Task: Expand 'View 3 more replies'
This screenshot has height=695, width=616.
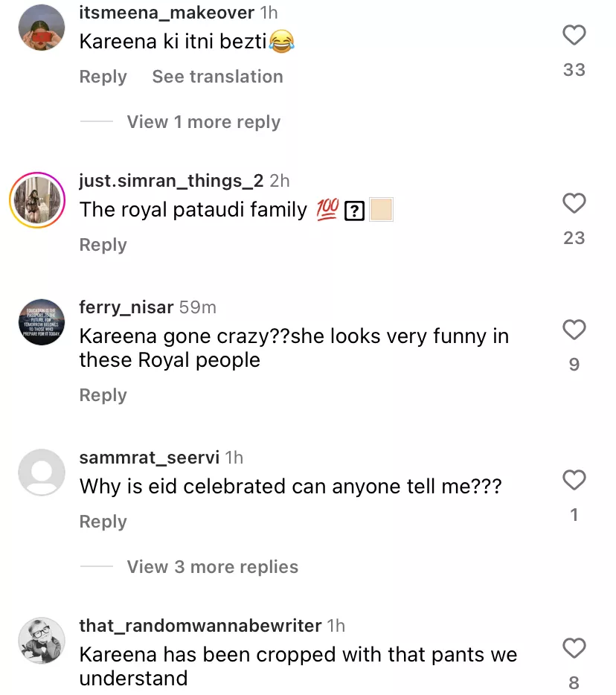Action: pos(212,567)
